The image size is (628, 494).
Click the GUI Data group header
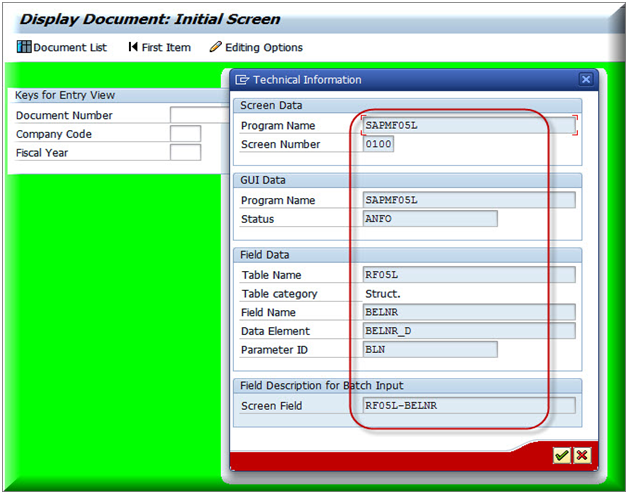(x=263, y=180)
